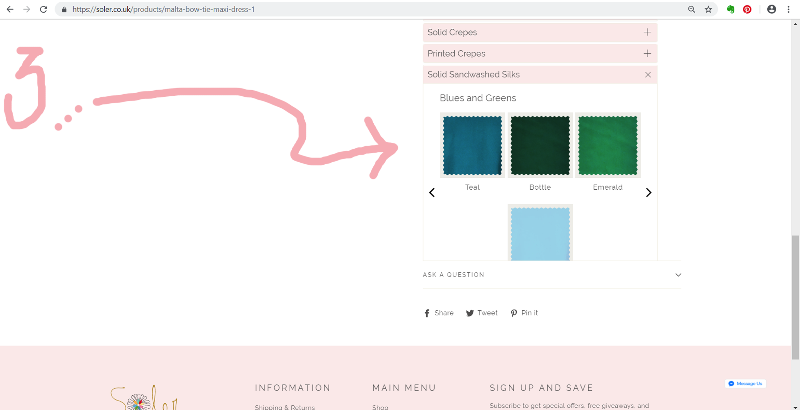The height and width of the screenshot is (410, 800).
Task: View site security lock info
Action: 64,9
